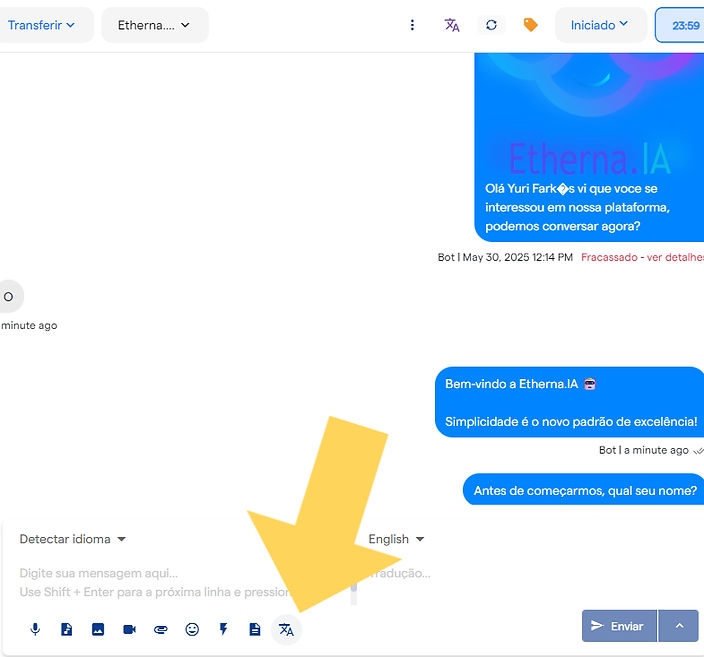Click the orange tag icon
The image size is (704, 657).
(x=530, y=25)
